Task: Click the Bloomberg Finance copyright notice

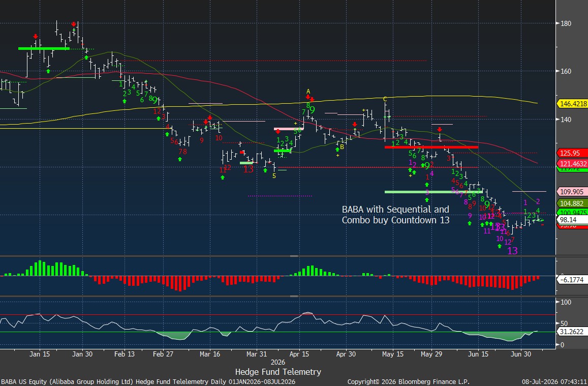Action: [409, 382]
